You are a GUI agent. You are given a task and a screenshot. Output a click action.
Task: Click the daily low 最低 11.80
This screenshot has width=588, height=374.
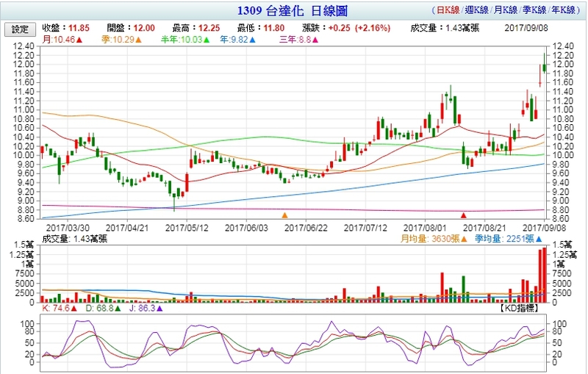pyautogui.click(x=261, y=28)
